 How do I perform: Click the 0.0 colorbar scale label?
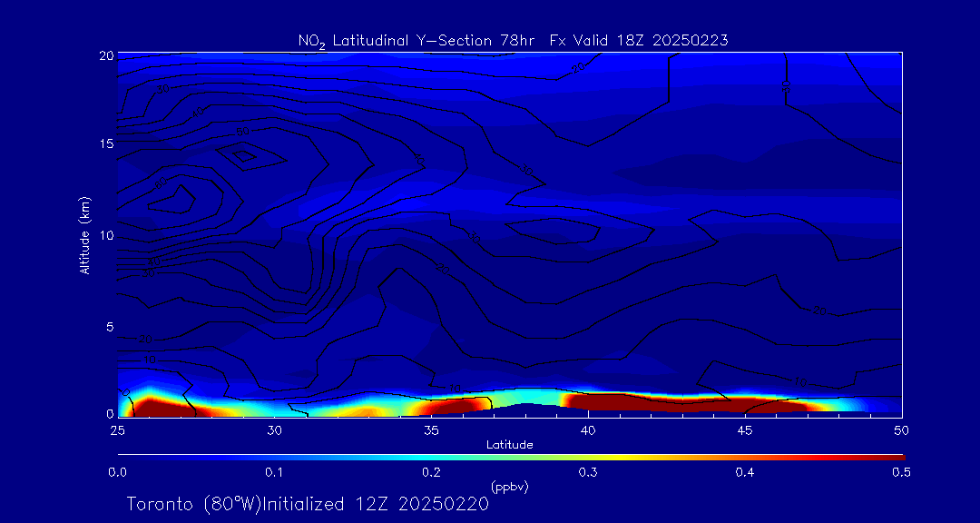(117, 472)
